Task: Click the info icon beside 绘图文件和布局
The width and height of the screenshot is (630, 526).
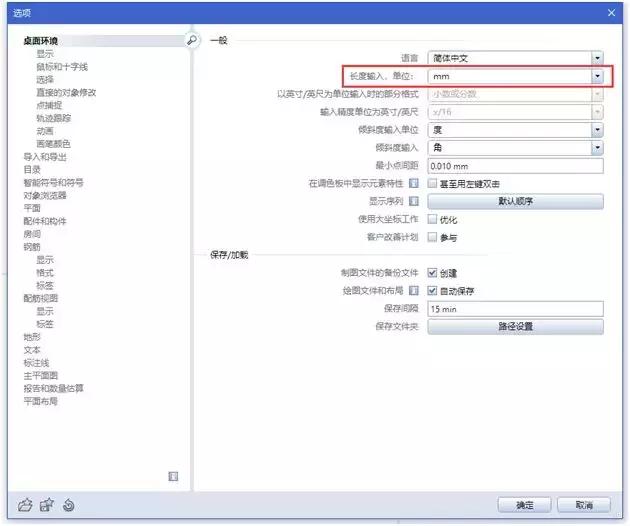Action: pyautogui.click(x=413, y=290)
